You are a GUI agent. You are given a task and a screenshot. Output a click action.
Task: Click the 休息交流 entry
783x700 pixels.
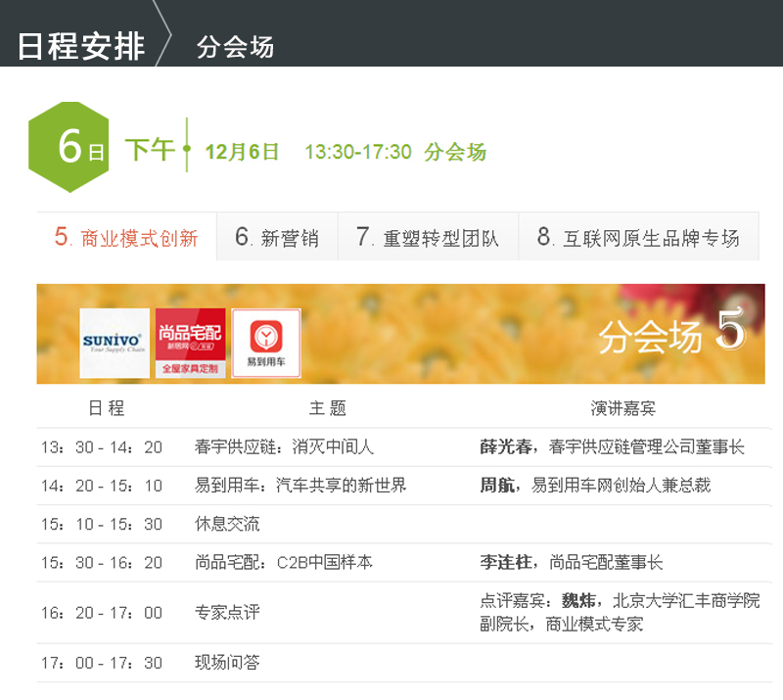[227, 524]
